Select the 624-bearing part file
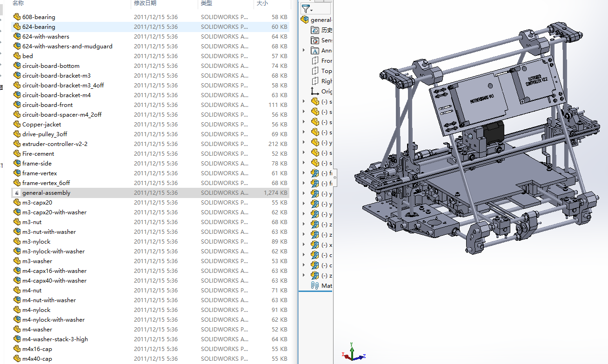 point(39,26)
